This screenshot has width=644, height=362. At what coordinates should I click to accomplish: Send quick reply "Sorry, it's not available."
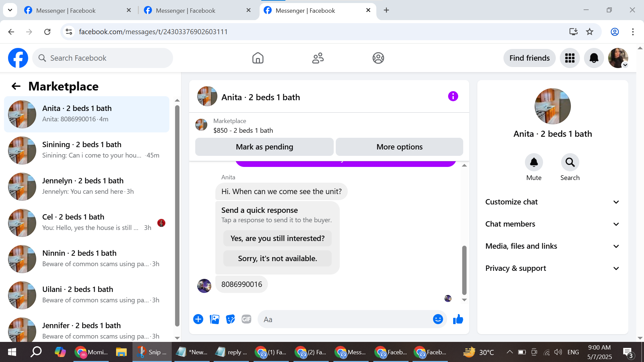[277, 259]
